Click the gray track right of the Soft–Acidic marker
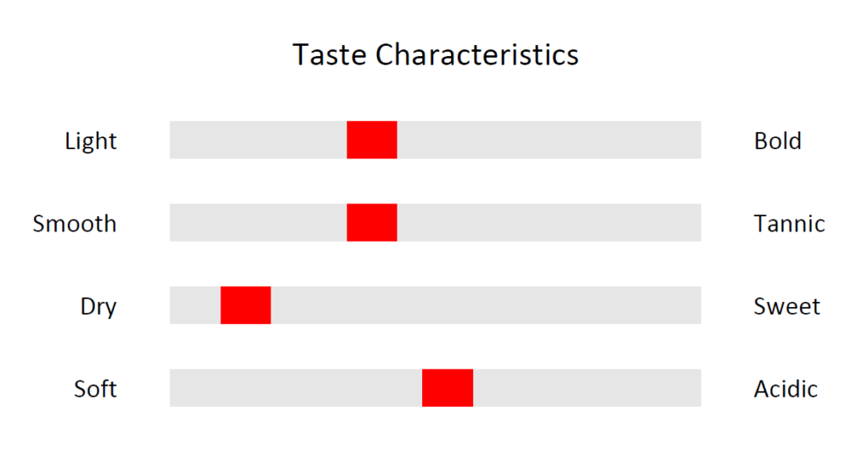868x468 pixels. tap(587, 387)
